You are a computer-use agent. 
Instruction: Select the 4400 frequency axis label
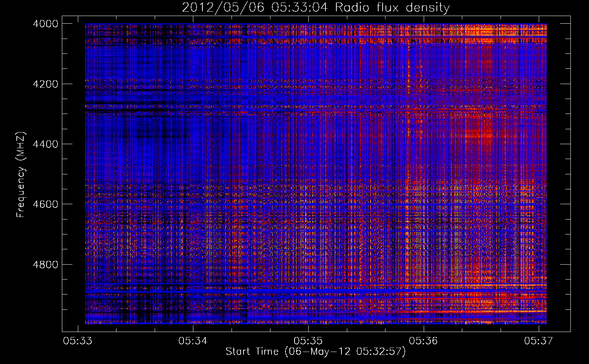(46, 144)
